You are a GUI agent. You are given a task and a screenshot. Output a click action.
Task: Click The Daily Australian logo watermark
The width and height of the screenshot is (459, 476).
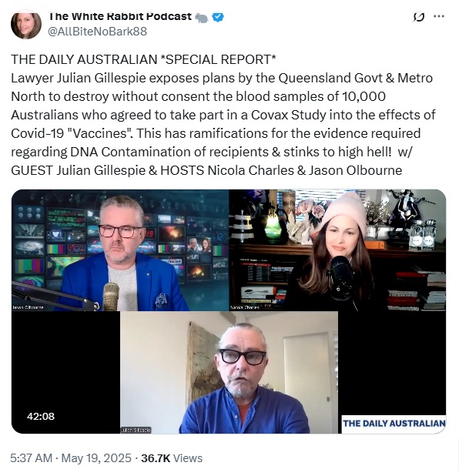(x=394, y=423)
